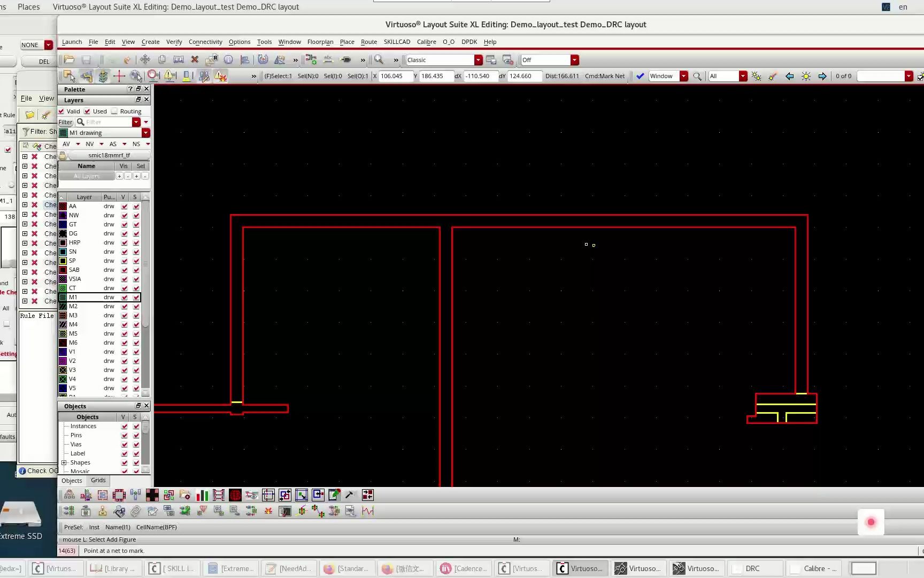Click the red grid globe icon

click(x=235, y=495)
